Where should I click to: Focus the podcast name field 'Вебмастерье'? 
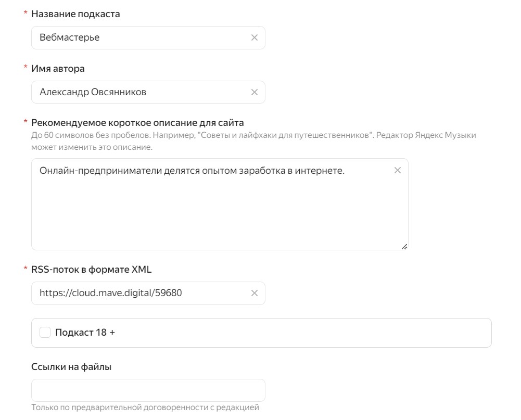141,37
